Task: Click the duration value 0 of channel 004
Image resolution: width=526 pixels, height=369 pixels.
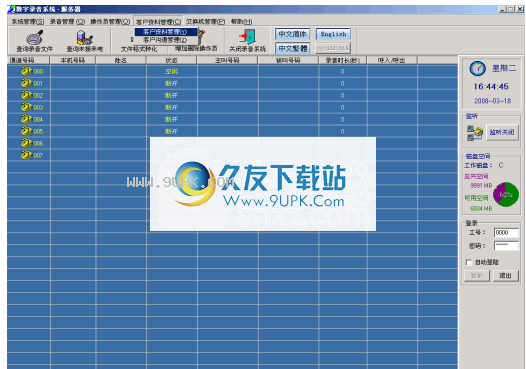Action: [x=343, y=119]
